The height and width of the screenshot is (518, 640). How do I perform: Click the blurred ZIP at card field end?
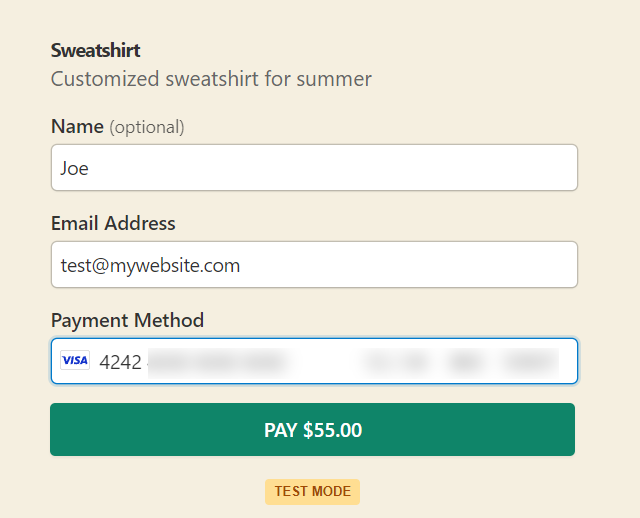530,361
